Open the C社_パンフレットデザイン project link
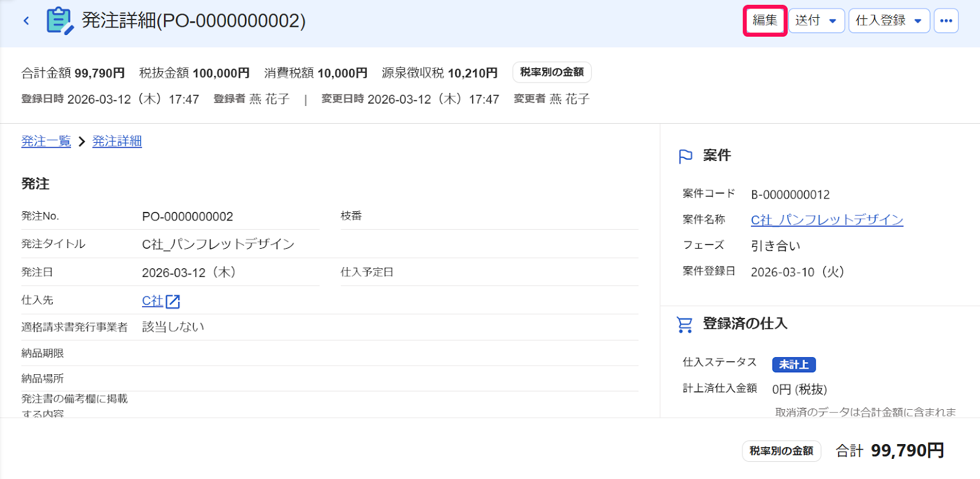Viewport: 980px width, 479px height. (x=827, y=220)
